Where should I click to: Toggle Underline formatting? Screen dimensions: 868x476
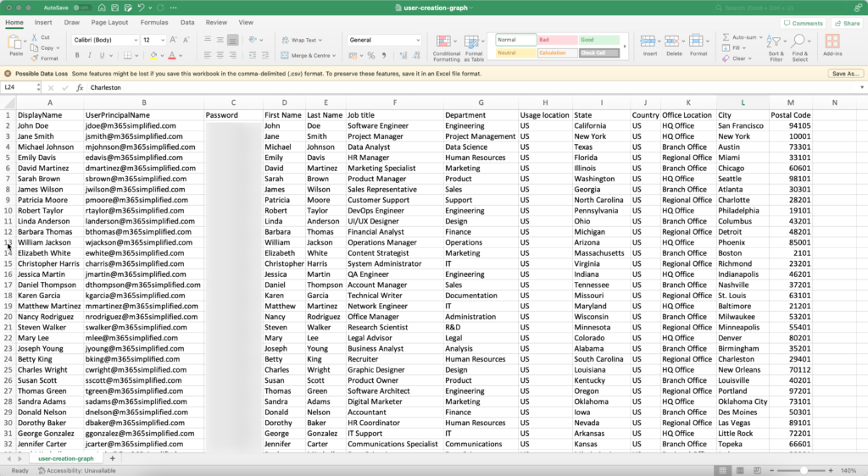(x=102, y=55)
